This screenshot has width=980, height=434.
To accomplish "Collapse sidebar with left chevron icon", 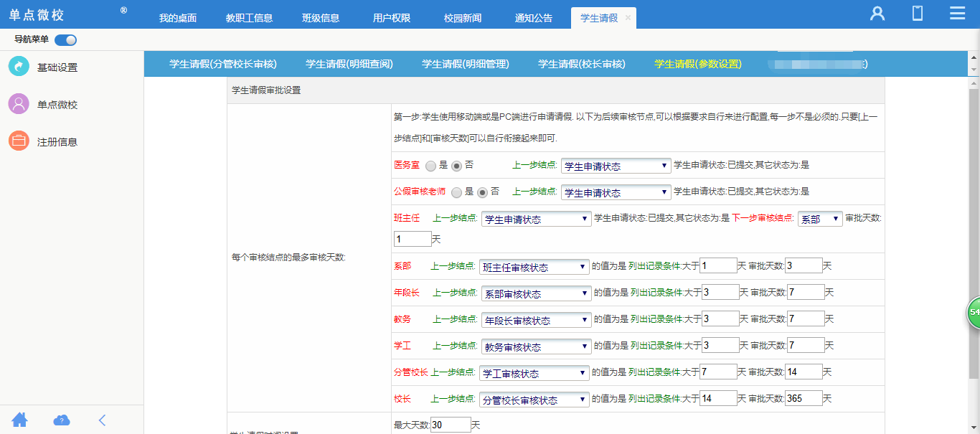I will point(102,420).
